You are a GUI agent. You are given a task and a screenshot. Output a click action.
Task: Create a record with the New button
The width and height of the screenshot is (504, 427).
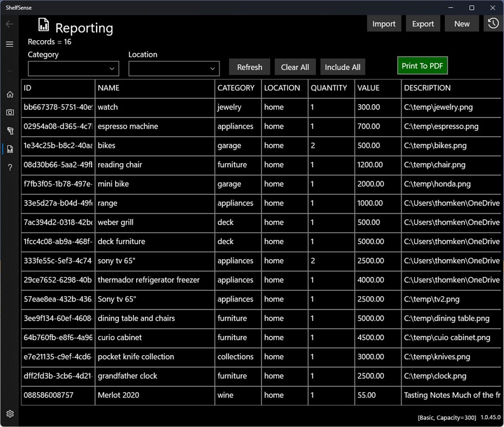click(462, 23)
